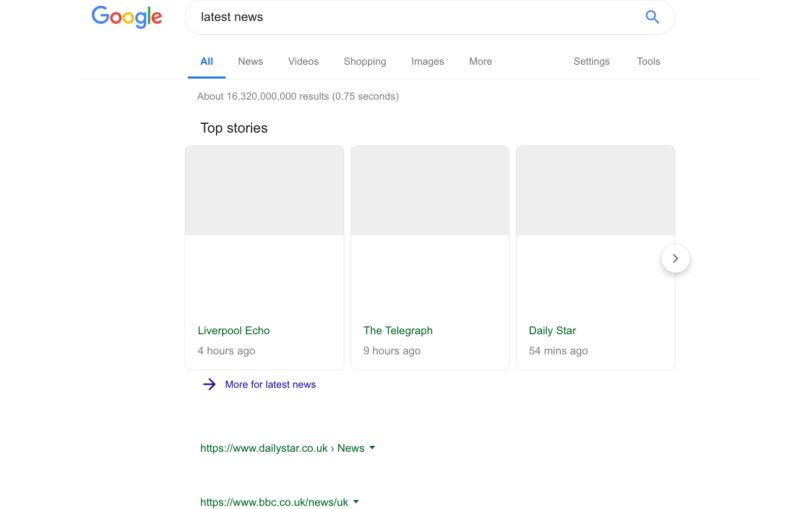The height and width of the screenshot is (509, 810).
Task: Click the More for latest news link
Action: click(x=270, y=384)
